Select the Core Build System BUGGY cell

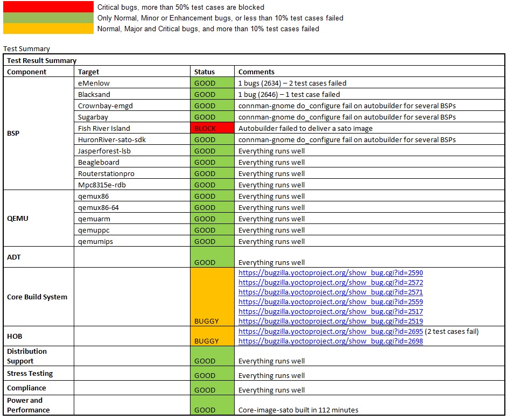click(213, 297)
